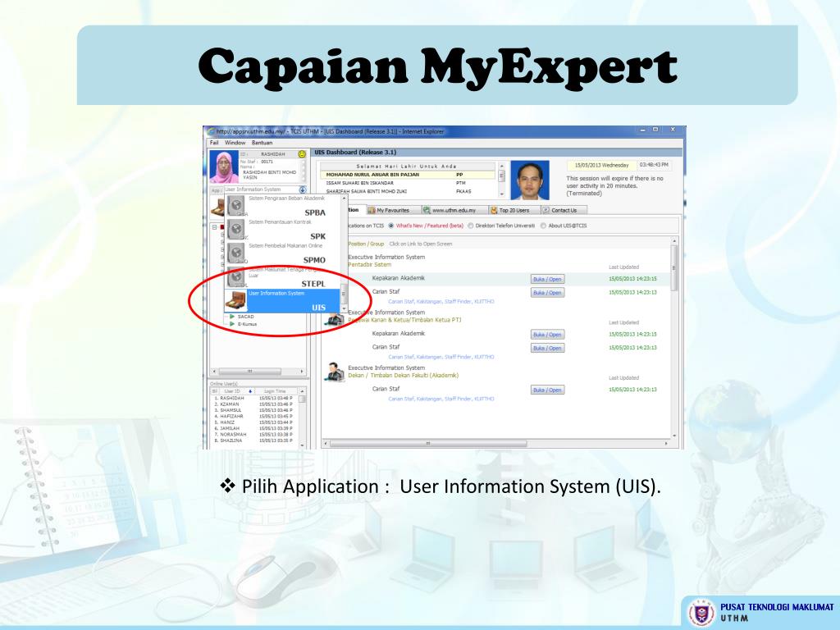Click the Internet Explorer icon in title bar
Image resolution: width=840 pixels, height=630 pixels.
(211, 131)
